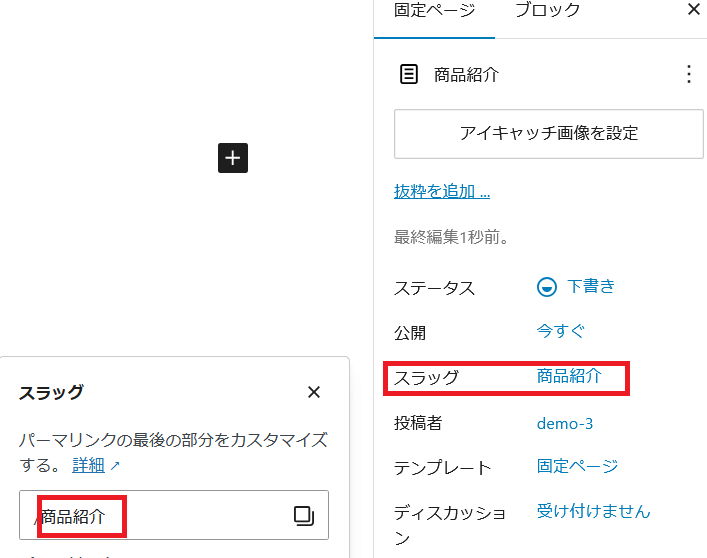Click the draft status circle icon
The image size is (707, 558).
point(547,287)
